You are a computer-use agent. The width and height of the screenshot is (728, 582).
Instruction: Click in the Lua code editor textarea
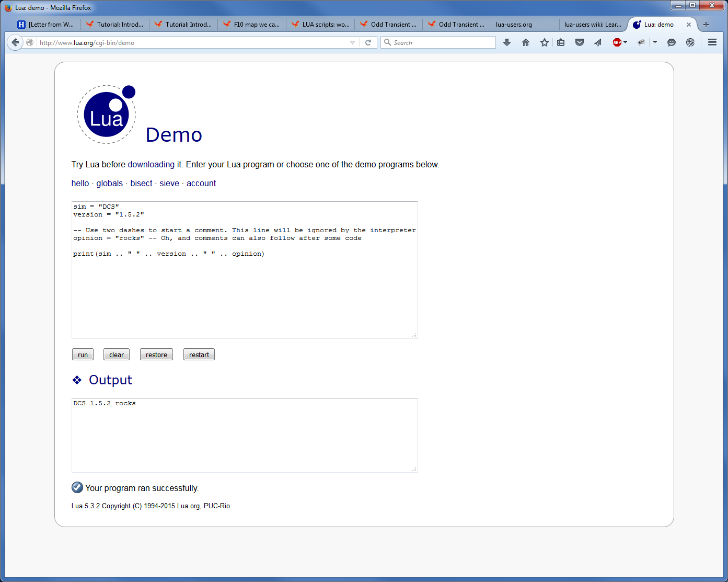pos(245,270)
